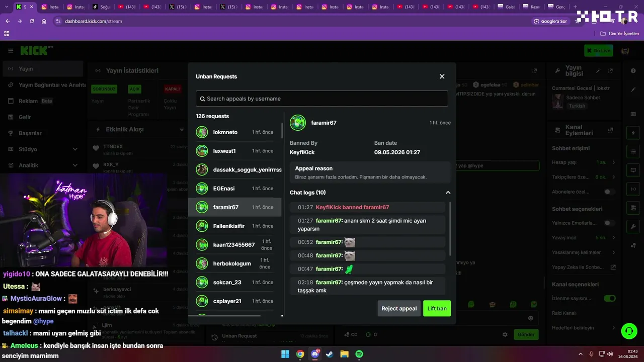This screenshot has width=644, height=362.
Task: Expand the Analitik sidebar section
Action: click(43, 165)
